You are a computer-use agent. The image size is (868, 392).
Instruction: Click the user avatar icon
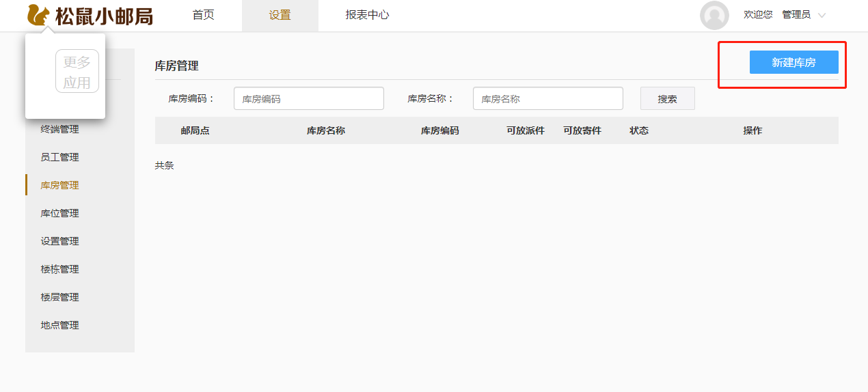tap(714, 15)
